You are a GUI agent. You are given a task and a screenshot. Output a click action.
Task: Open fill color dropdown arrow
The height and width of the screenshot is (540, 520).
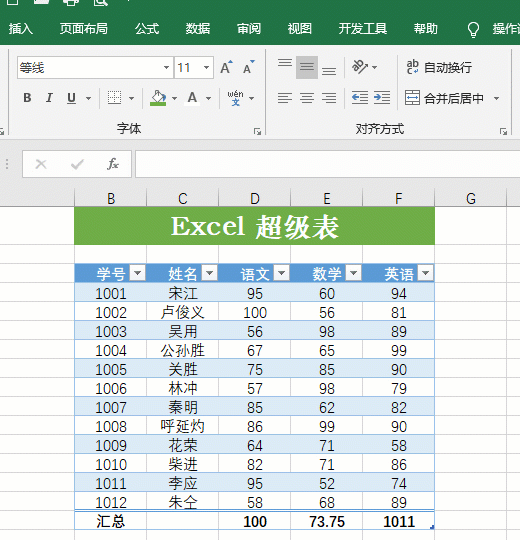(175, 98)
